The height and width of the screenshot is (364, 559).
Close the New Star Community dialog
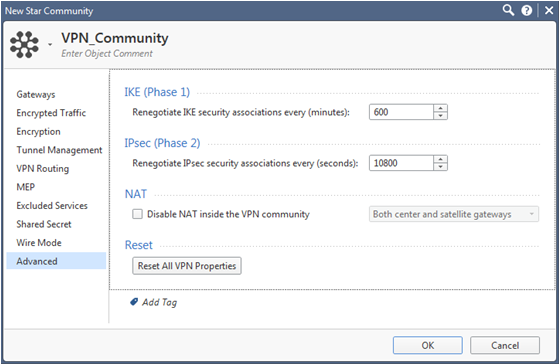coord(549,10)
